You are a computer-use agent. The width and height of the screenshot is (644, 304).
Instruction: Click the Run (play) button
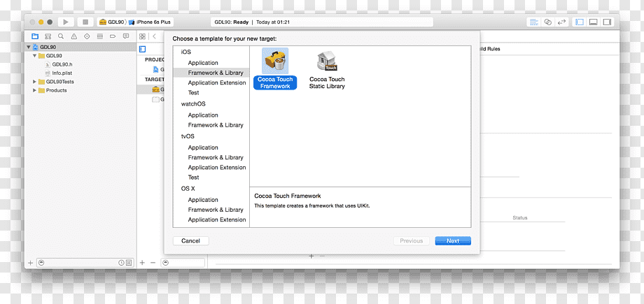66,22
